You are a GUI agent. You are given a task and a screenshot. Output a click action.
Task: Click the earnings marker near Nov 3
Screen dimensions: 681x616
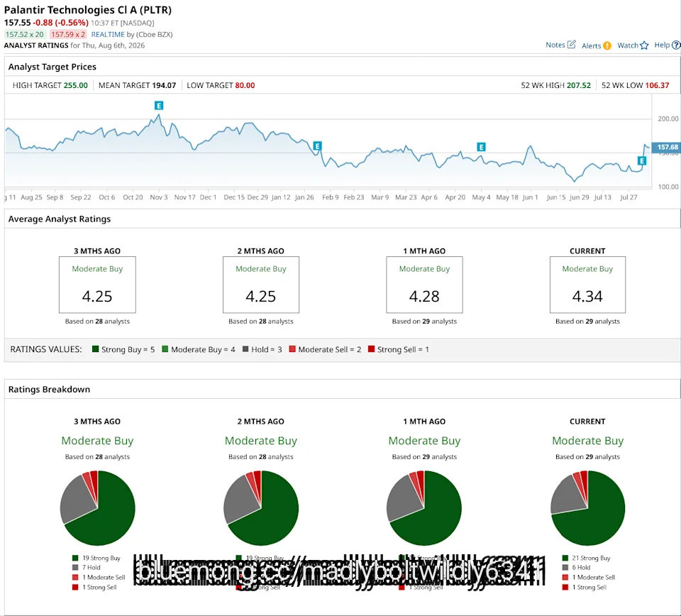[x=159, y=106]
